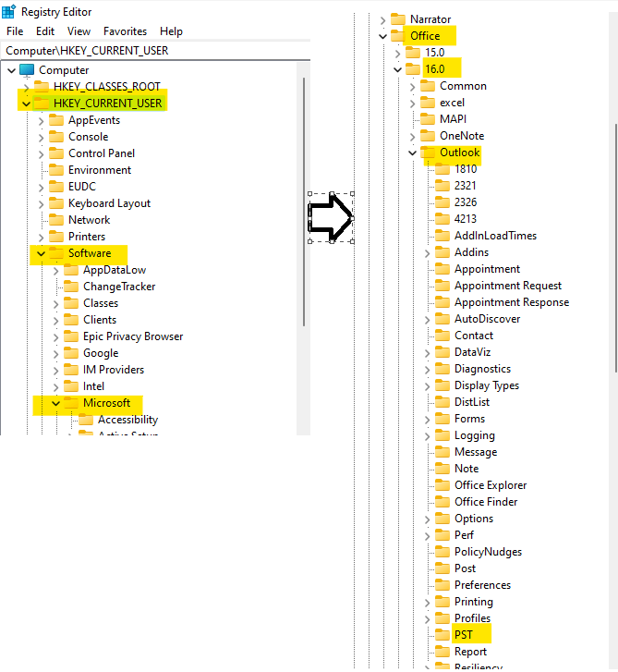Select the Accessibility key
Image resolution: width=618 pixels, height=672 pixels.
pyautogui.click(x=127, y=420)
